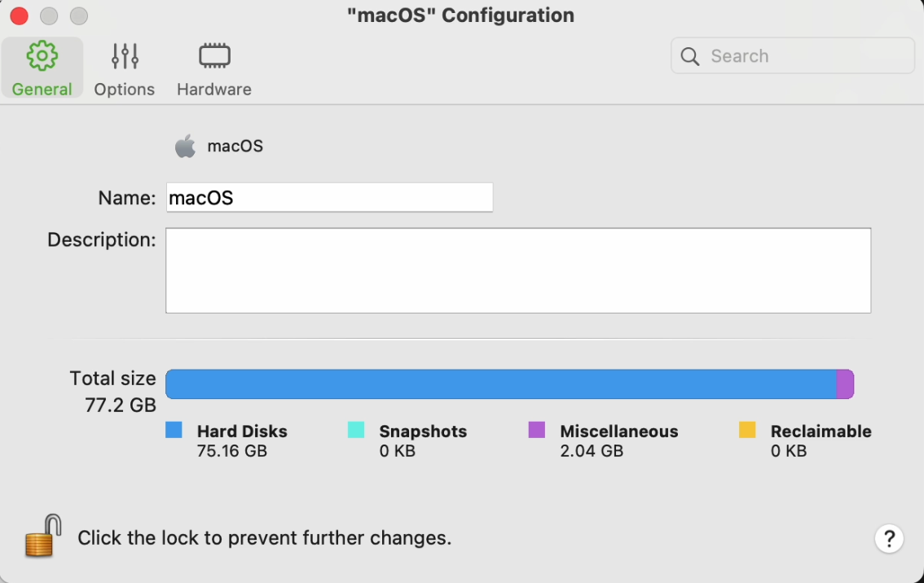Viewport: 924px width, 583px height.
Task: Click the purple Miscellaneous legend swatch
Action: click(536, 430)
